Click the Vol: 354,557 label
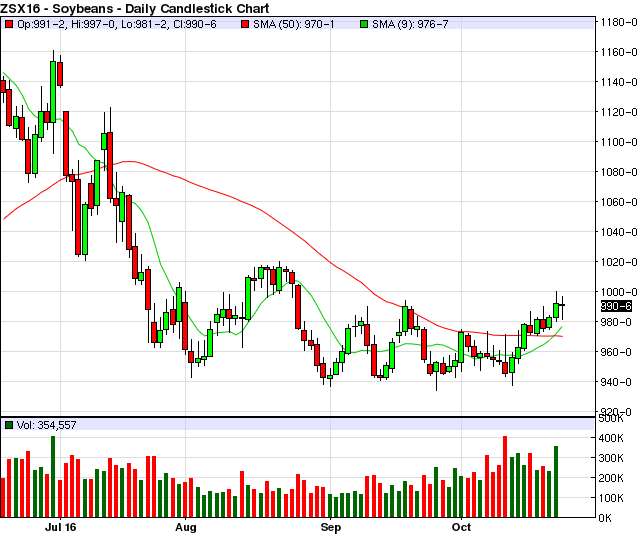Screen dimensions: 640x536 pos(47,425)
